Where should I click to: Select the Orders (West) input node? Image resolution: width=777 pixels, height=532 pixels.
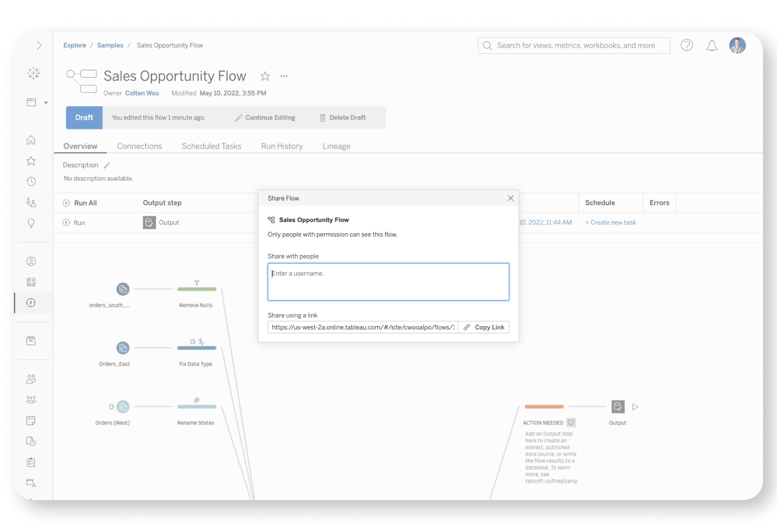pyautogui.click(x=123, y=406)
